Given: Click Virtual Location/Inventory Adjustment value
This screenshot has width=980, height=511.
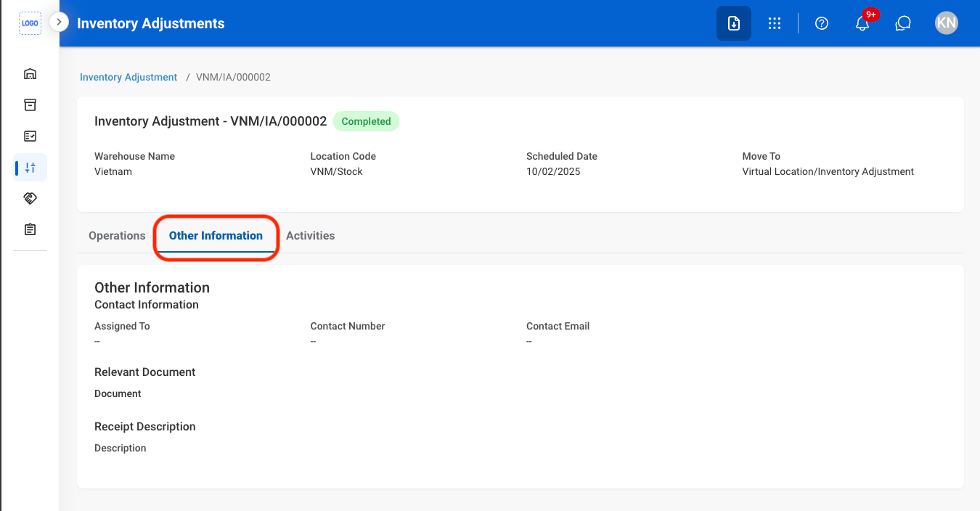Looking at the screenshot, I should [x=828, y=172].
